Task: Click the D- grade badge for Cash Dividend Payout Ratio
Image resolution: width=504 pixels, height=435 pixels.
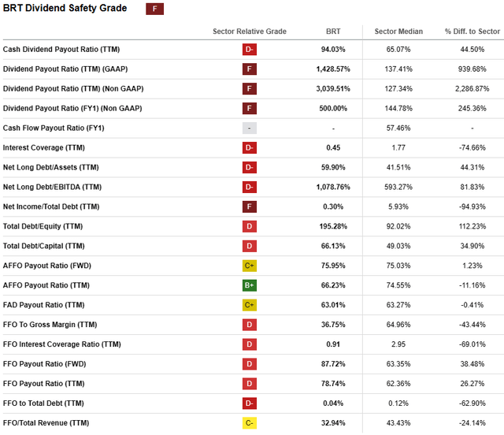Action: coord(250,50)
